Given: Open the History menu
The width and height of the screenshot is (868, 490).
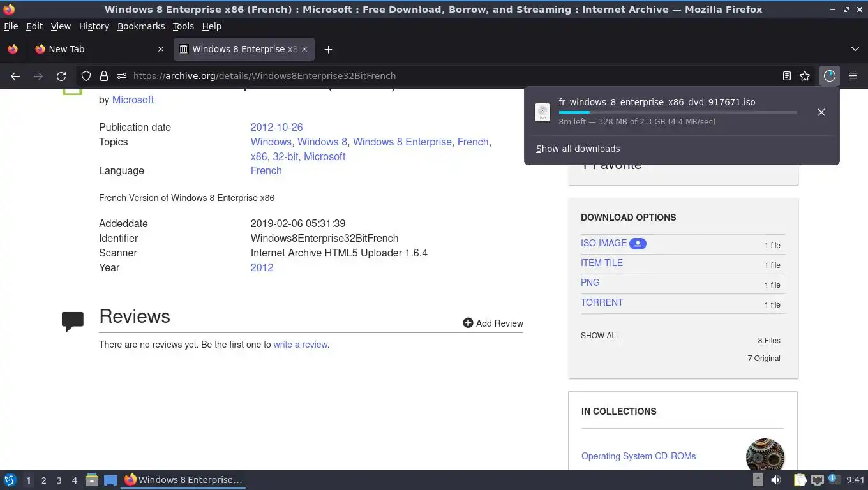Looking at the screenshot, I should (x=94, y=26).
